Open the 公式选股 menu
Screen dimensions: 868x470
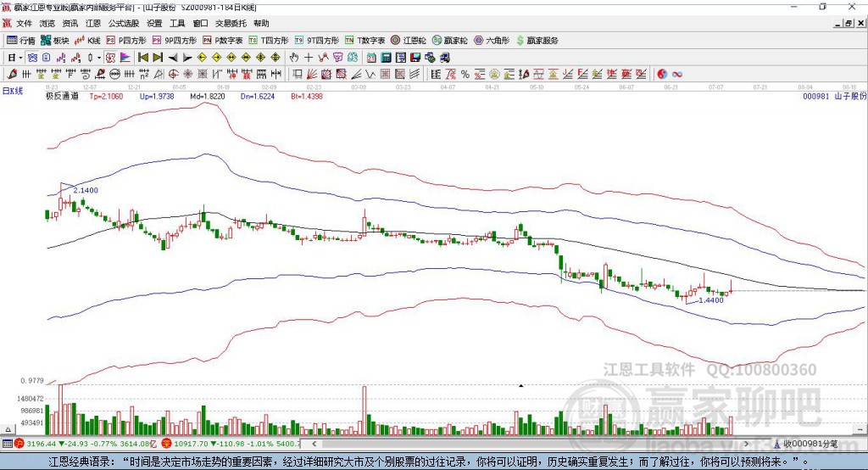pyautogui.click(x=124, y=23)
